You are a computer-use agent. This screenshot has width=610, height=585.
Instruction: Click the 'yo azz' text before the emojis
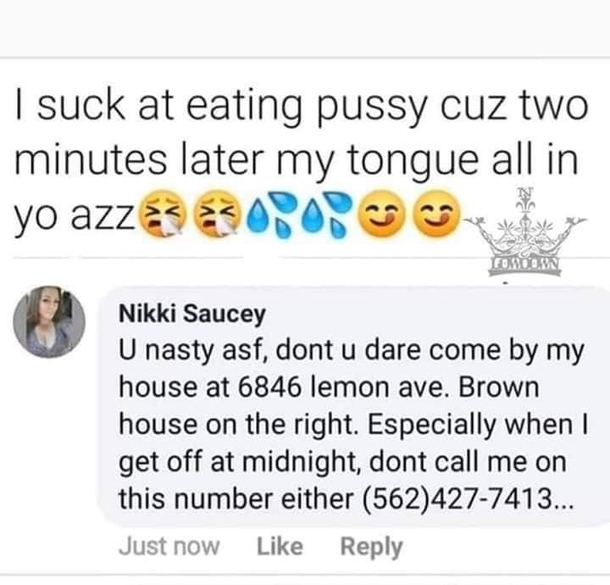pyautogui.click(x=75, y=216)
